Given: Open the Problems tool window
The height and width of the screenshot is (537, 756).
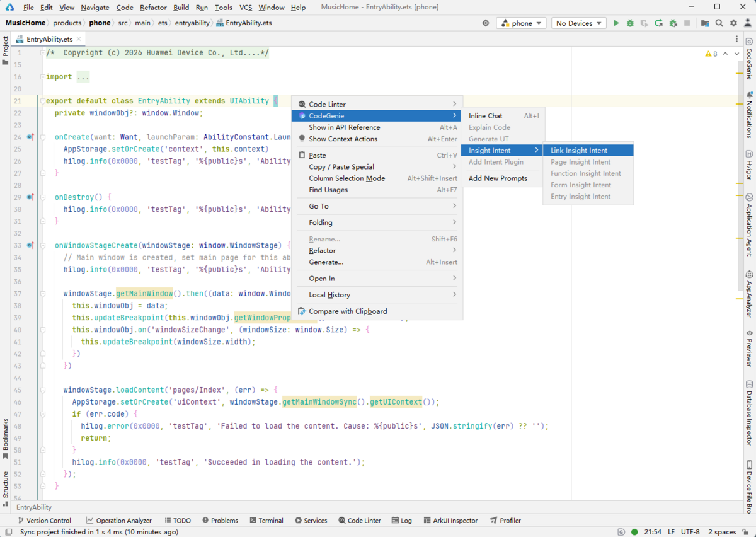Looking at the screenshot, I should (220, 521).
